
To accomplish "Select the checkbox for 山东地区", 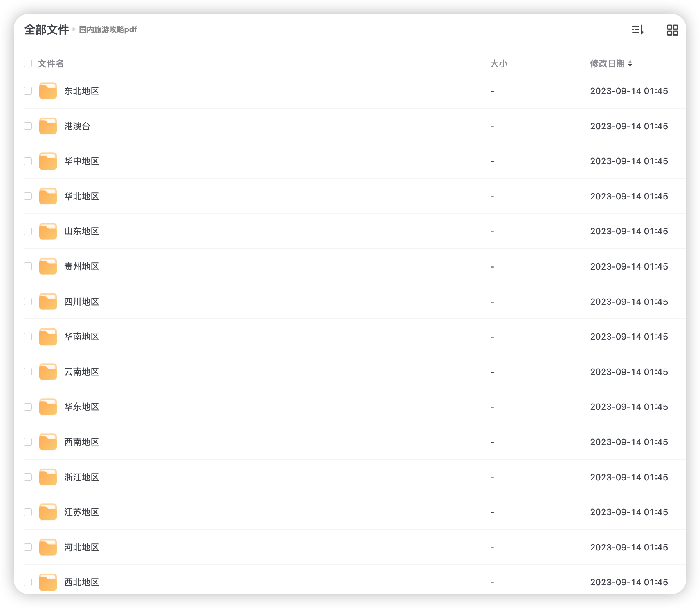I will (x=28, y=231).
